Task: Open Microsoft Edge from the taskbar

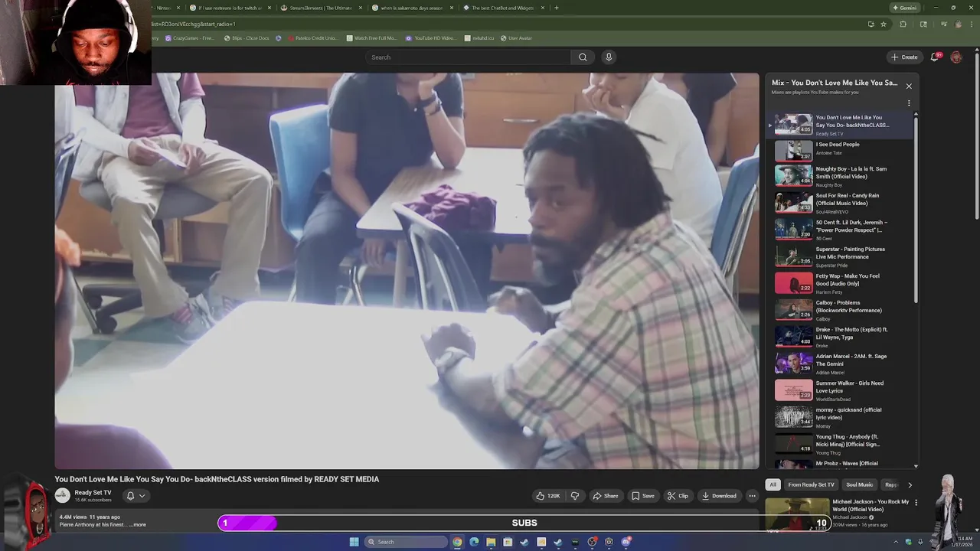Action: pos(474,542)
